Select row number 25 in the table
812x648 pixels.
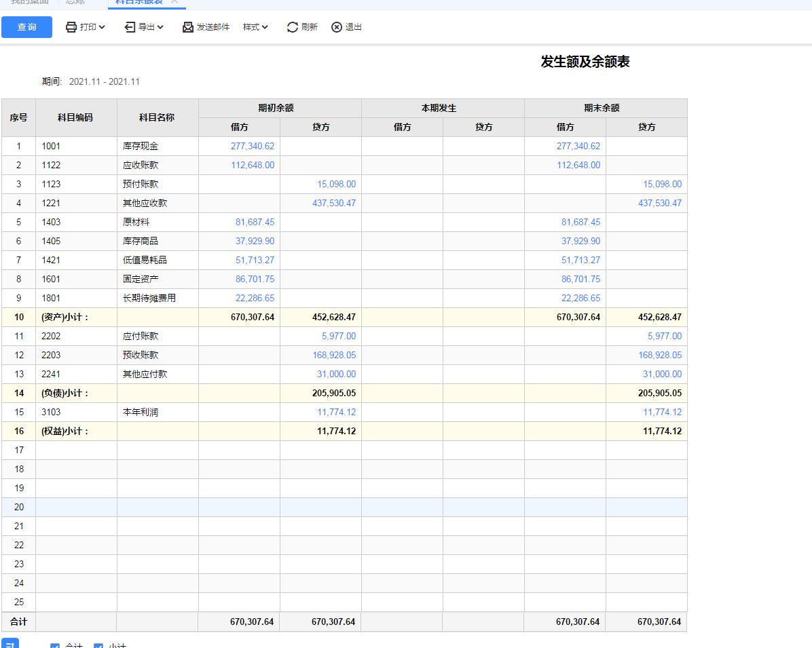click(18, 603)
